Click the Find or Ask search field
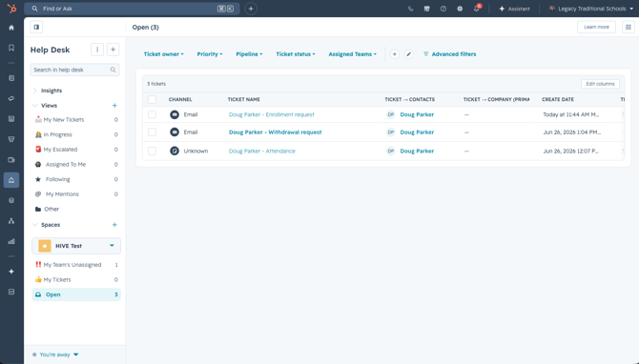639x364 pixels. (132, 9)
